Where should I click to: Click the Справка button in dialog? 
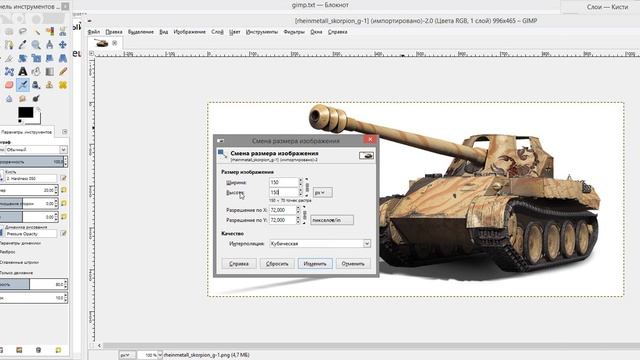click(239, 264)
